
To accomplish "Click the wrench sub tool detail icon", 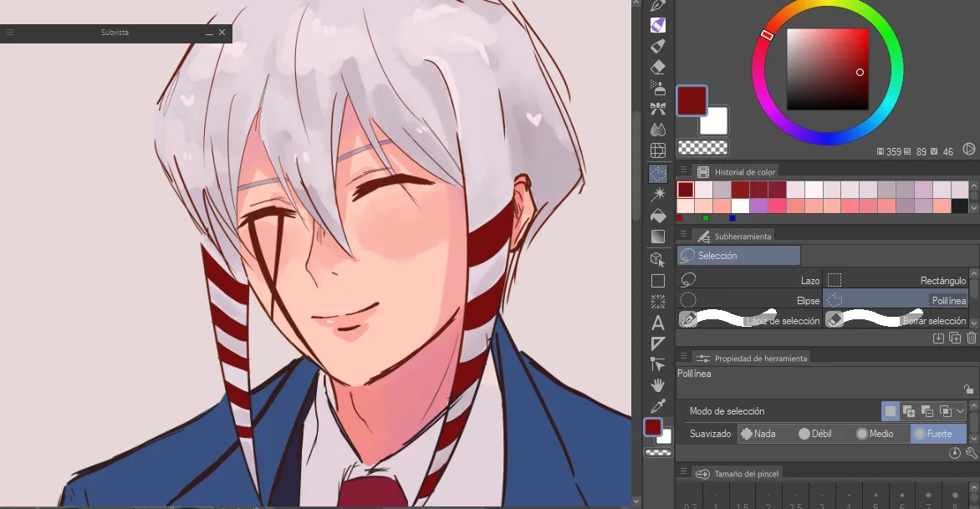I will [x=972, y=453].
